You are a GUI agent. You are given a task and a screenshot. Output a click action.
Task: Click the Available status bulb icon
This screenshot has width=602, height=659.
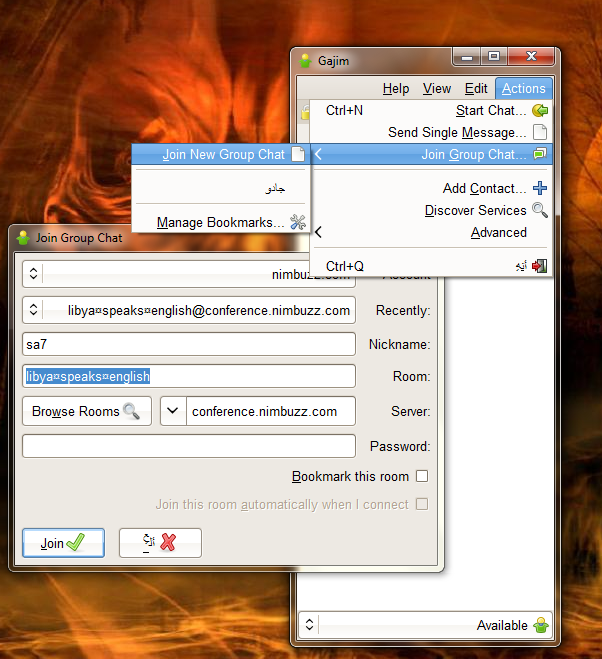coord(541,625)
